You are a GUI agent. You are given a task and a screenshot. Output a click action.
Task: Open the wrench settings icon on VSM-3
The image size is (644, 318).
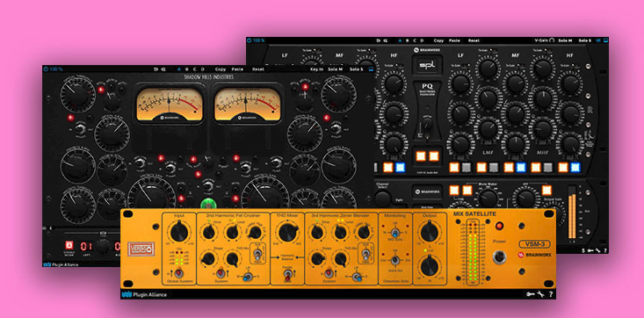540,294
